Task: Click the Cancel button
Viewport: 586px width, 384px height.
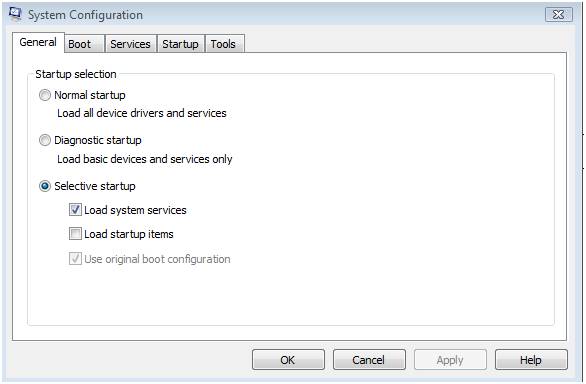Action: pos(369,360)
